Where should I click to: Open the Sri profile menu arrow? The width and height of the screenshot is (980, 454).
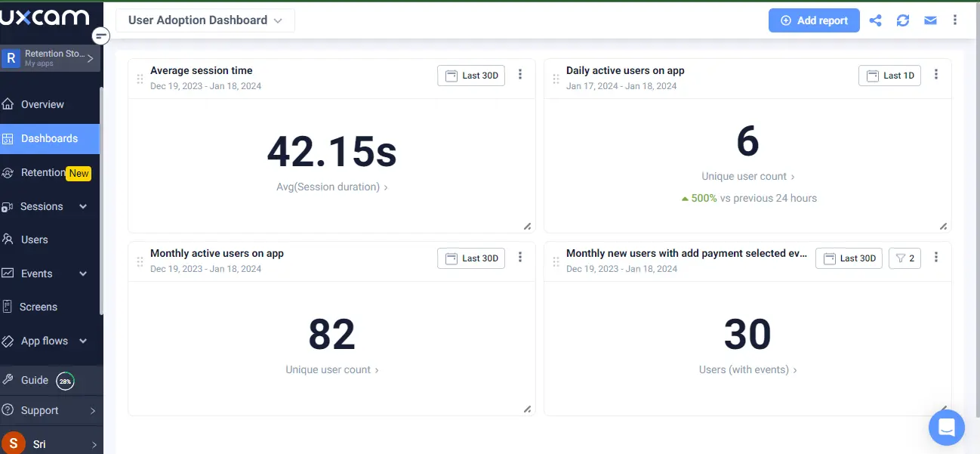(x=94, y=445)
